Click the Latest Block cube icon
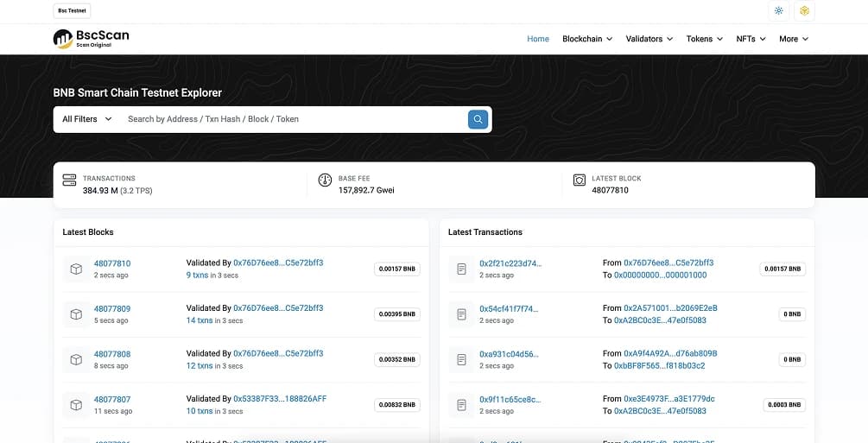Image resolution: width=868 pixels, height=443 pixels. pyautogui.click(x=579, y=180)
